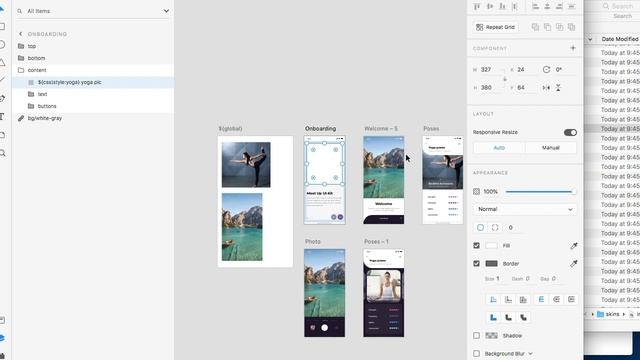Select the Rectangle tool in the left toolbar
640x360 pixels.
2,27
